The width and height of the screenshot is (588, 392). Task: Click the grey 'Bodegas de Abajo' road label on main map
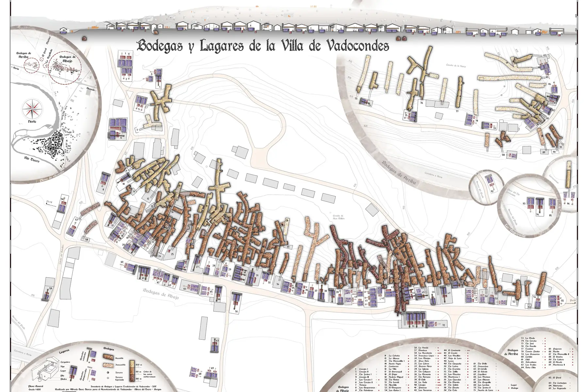(160, 293)
